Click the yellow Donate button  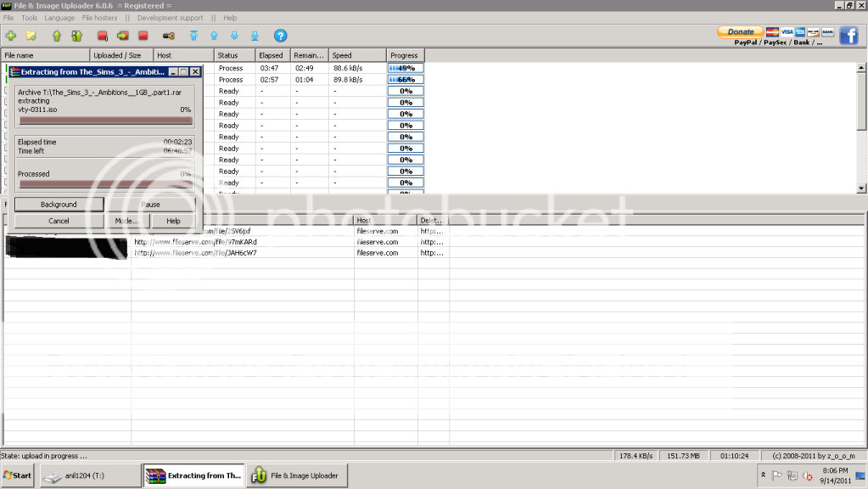click(741, 31)
